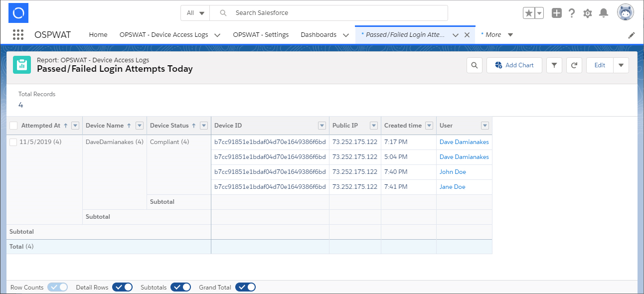
Task: Refresh the report
Action: [574, 65]
